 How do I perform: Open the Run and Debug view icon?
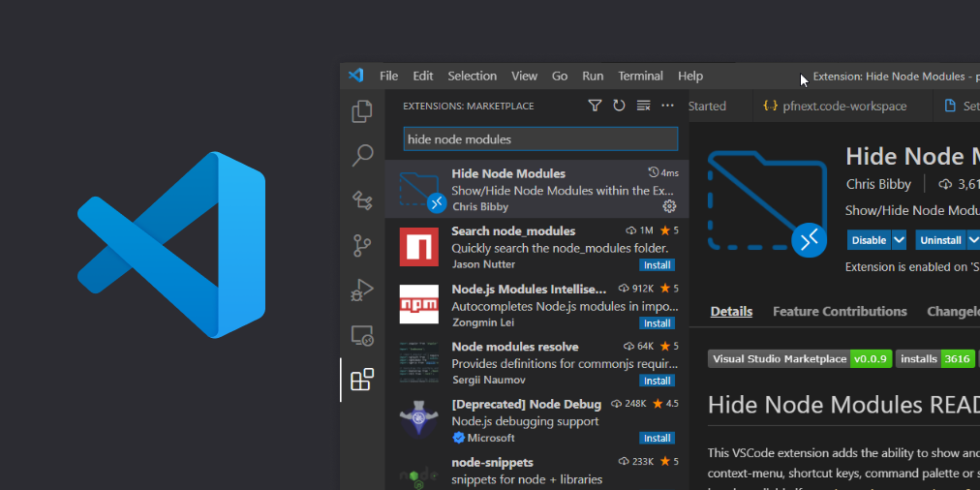(362, 291)
